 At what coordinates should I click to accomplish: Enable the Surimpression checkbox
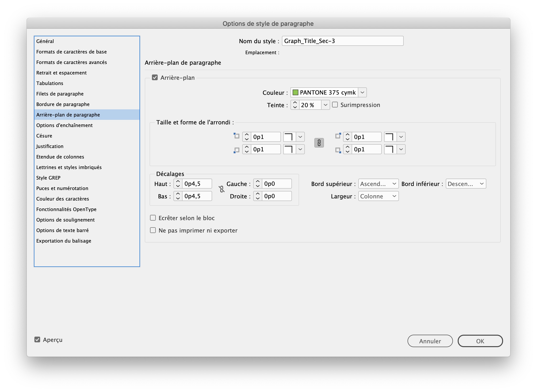[x=335, y=105]
